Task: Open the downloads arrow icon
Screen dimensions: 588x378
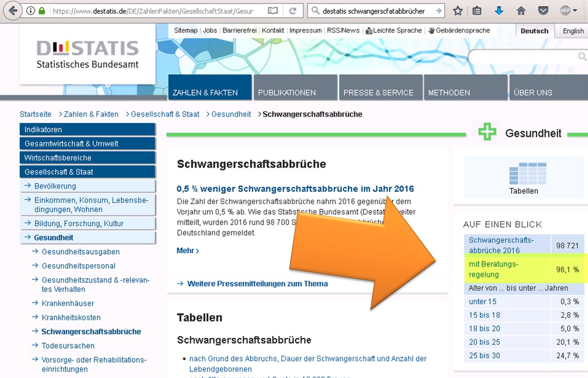Action: [499, 11]
